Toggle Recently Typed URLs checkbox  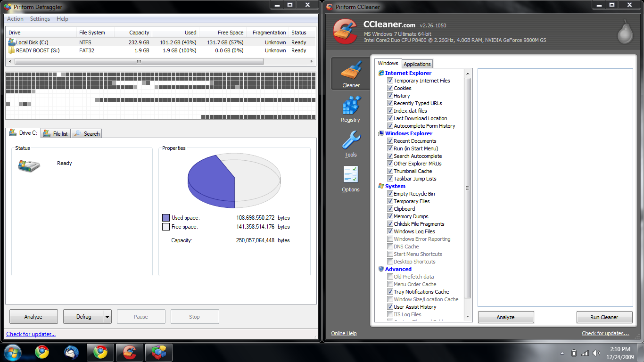390,103
